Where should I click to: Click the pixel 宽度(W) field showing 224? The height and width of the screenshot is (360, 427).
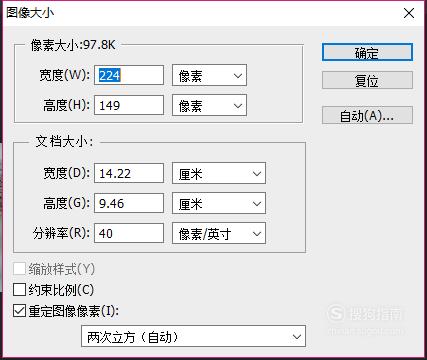[x=129, y=75]
